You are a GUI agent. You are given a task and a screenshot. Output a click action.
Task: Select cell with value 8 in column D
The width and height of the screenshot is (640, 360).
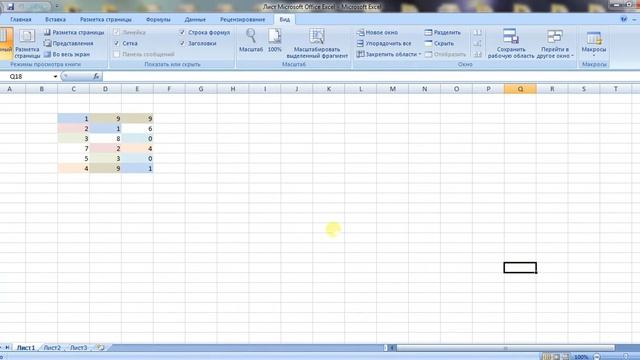105,139
